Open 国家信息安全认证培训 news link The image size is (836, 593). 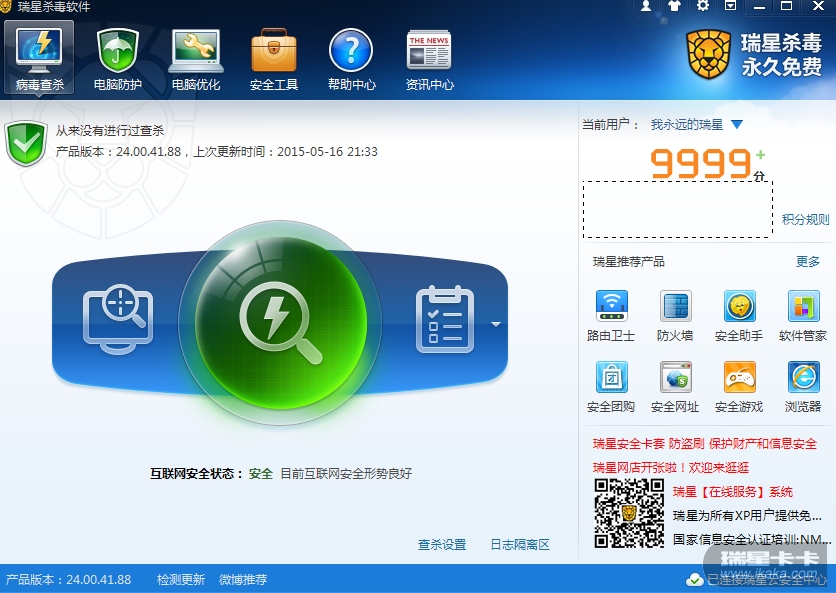[x=752, y=540]
